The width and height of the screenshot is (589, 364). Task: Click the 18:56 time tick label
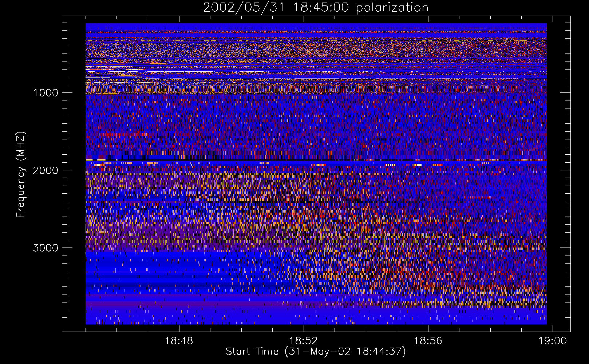[428, 341]
